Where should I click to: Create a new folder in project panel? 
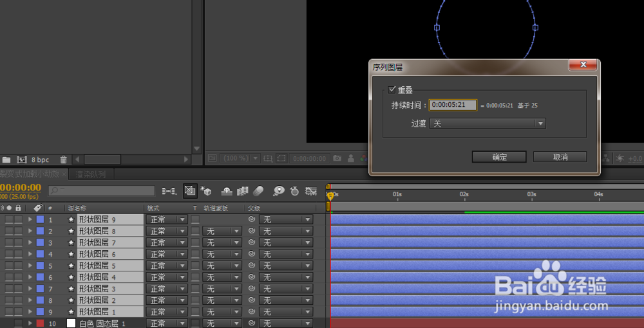click(6, 159)
